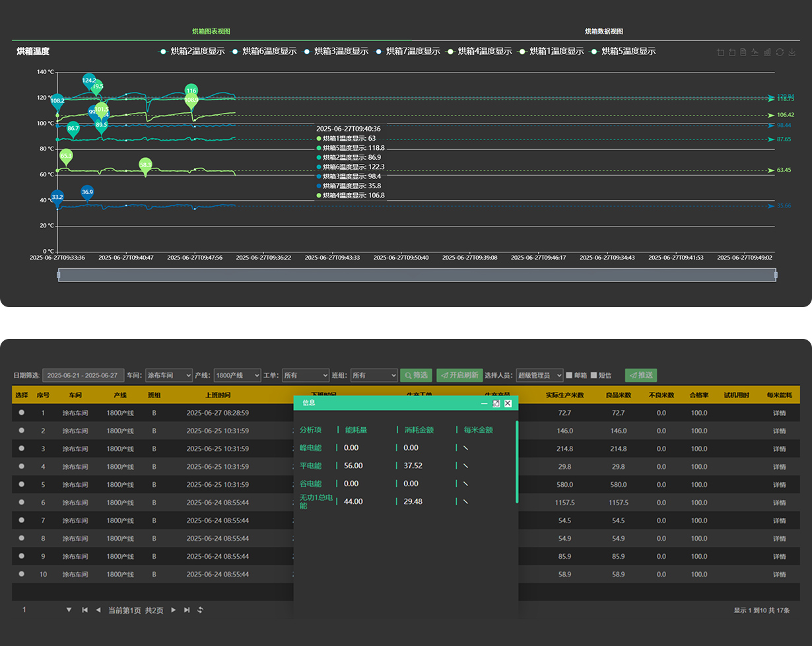Click the chart data zoom slider bar
This screenshot has height=646, width=812.
coord(417,275)
